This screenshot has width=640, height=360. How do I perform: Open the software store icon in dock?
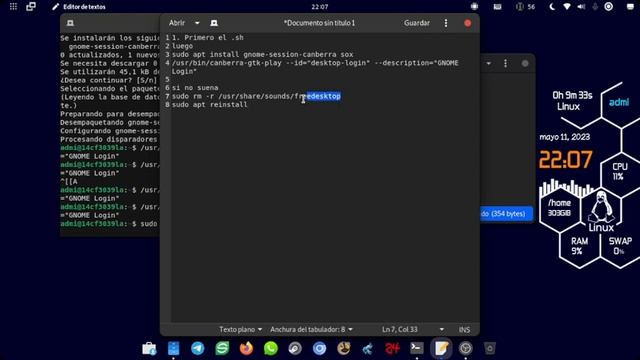[149, 348]
